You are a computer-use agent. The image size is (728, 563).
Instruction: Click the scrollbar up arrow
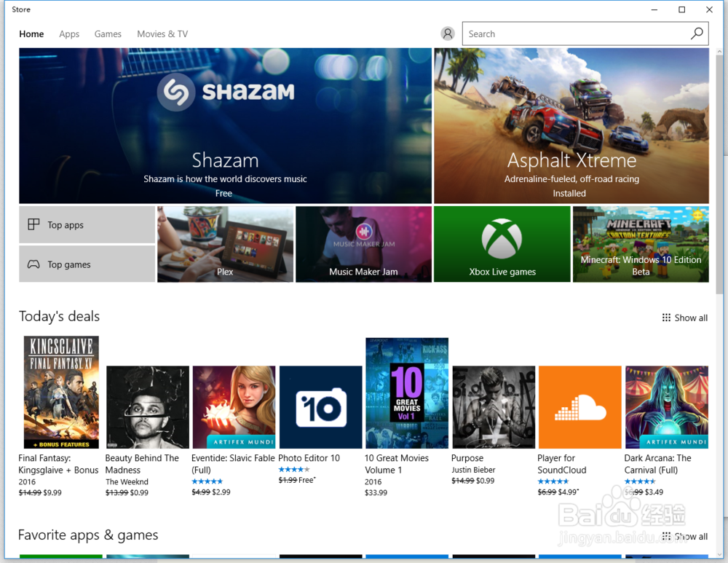(720, 51)
